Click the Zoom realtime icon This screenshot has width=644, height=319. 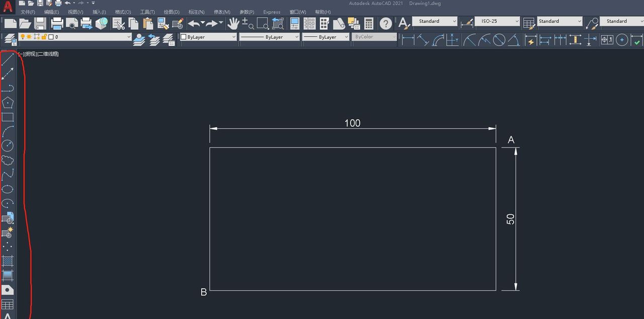click(x=248, y=23)
